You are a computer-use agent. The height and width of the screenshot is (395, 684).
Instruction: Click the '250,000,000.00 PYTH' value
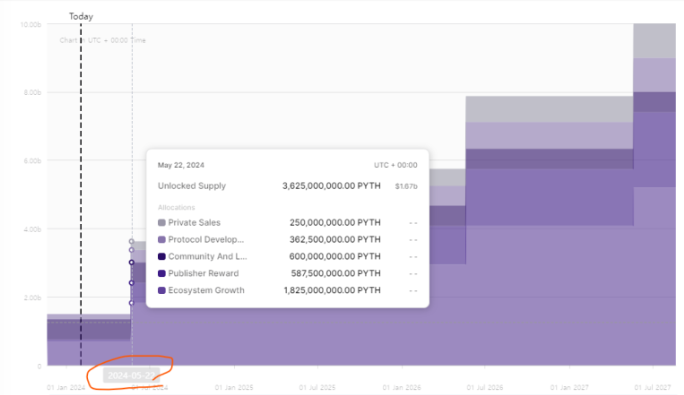pyautogui.click(x=335, y=223)
